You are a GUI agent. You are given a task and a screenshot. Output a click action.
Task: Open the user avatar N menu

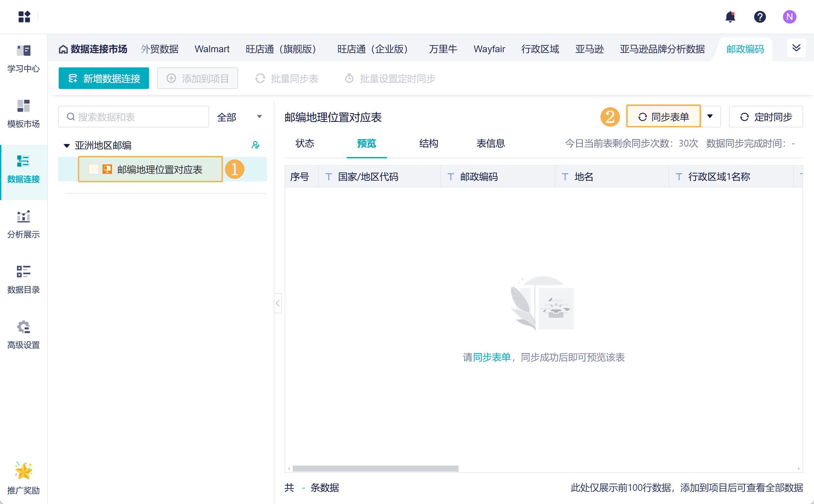(789, 17)
